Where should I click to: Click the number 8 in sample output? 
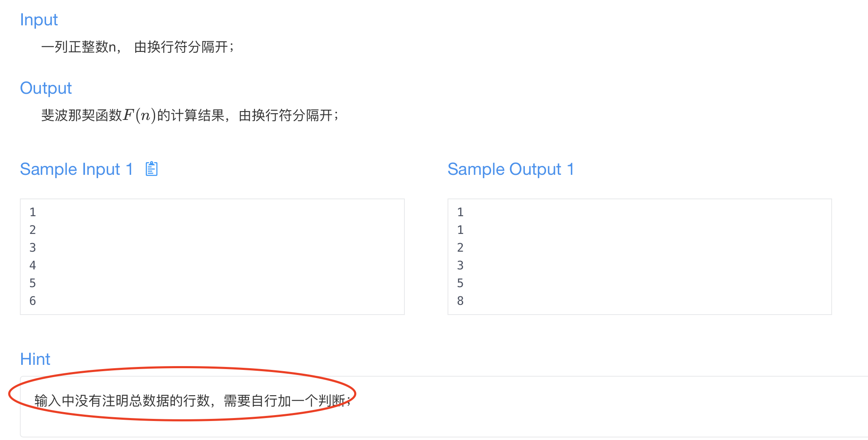point(460,301)
